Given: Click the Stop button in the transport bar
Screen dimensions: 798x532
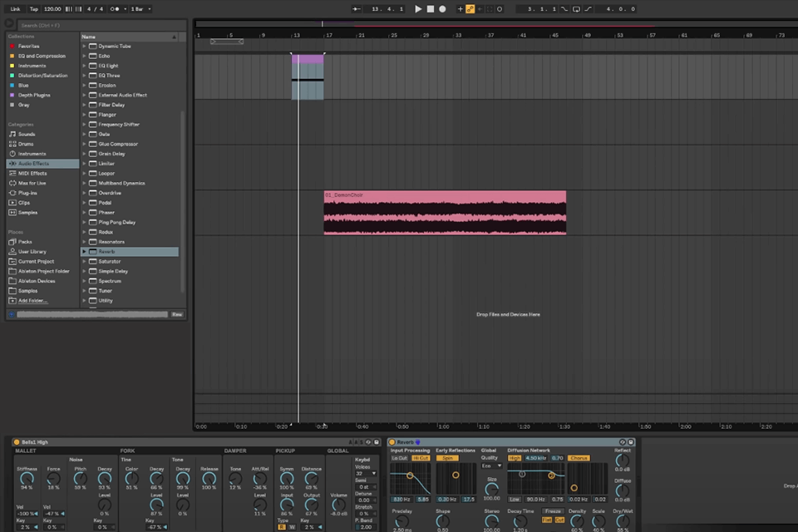Looking at the screenshot, I should point(430,9).
